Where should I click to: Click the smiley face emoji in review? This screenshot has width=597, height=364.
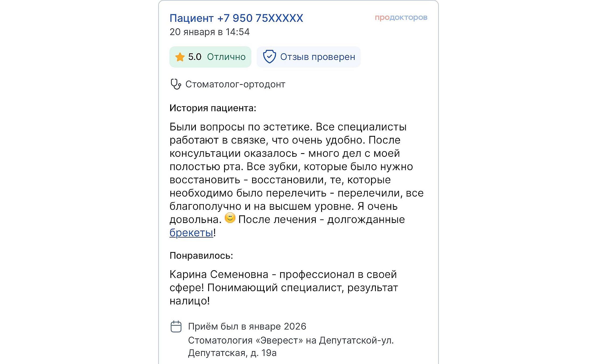(x=230, y=218)
